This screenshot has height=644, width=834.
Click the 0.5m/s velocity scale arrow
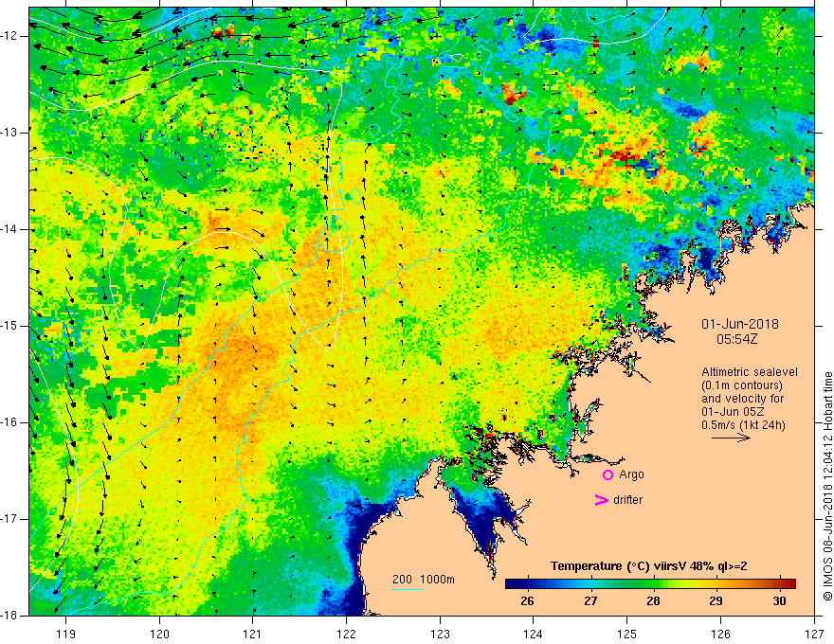tap(732, 438)
